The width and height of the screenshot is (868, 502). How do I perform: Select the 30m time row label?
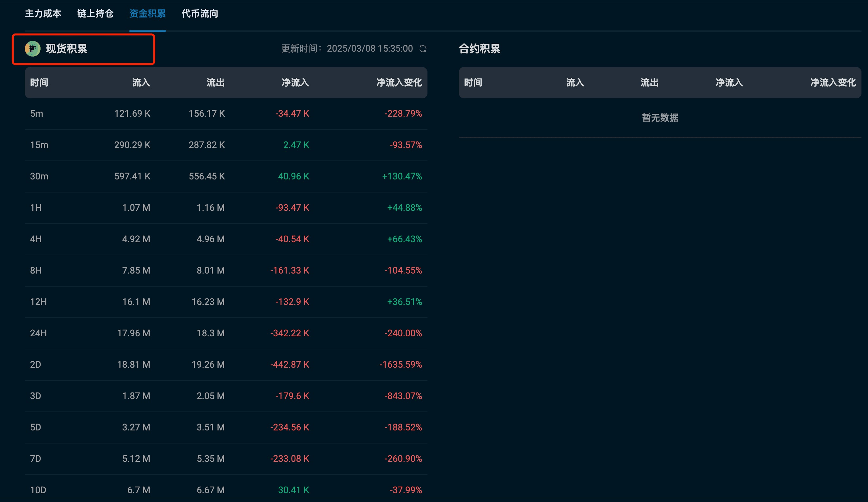(39, 176)
